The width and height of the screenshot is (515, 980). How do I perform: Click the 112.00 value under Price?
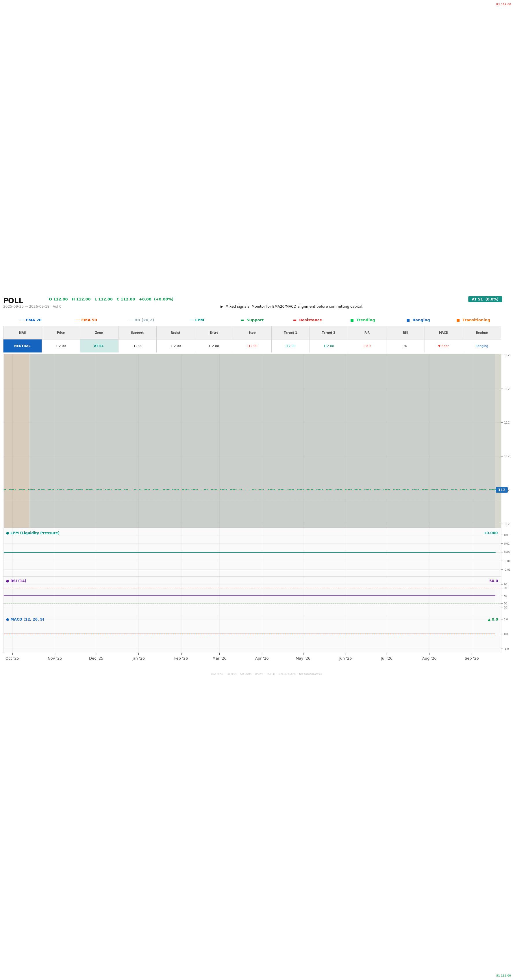(x=60, y=346)
